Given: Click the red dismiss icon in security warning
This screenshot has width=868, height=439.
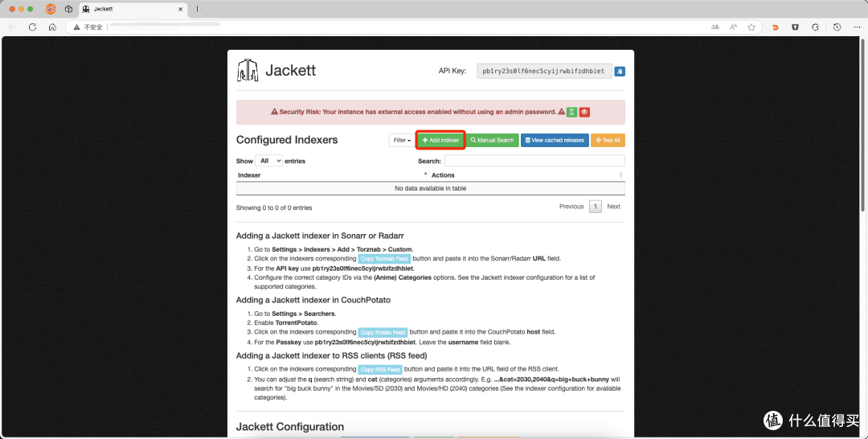Looking at the screenshot, I should pos(584,112).
